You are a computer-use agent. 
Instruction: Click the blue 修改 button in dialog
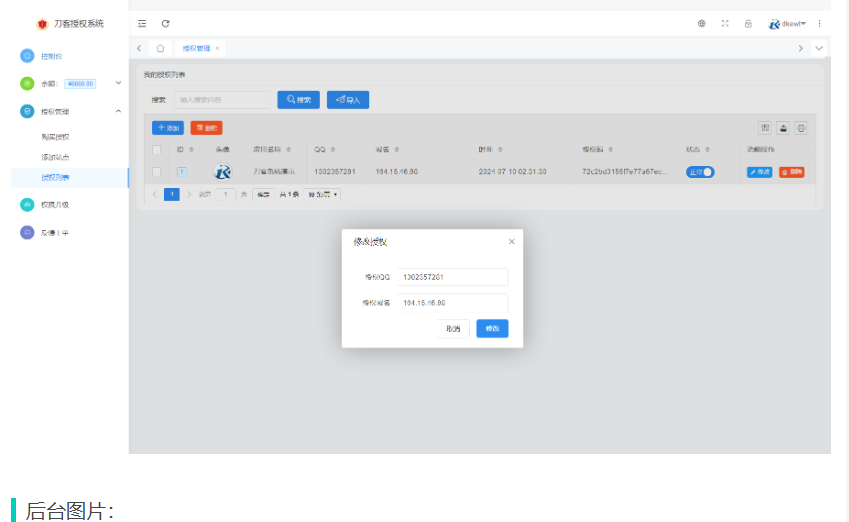click(x=492, y=328)
